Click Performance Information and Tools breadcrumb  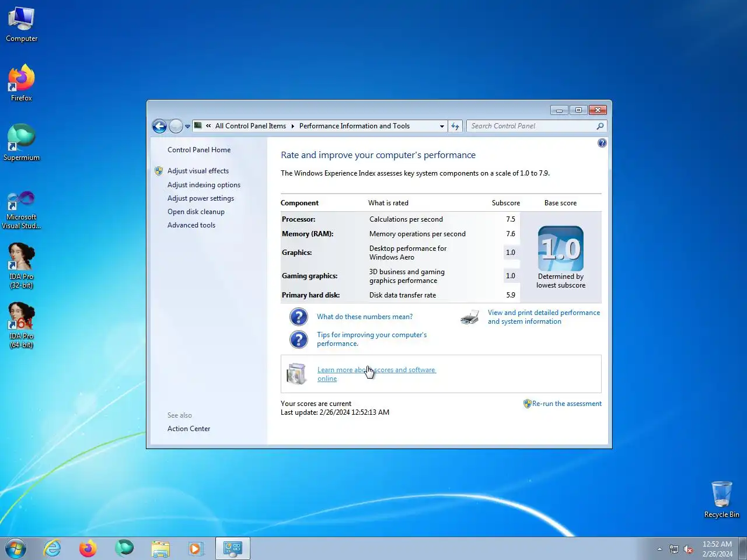[x=354, y=126]
